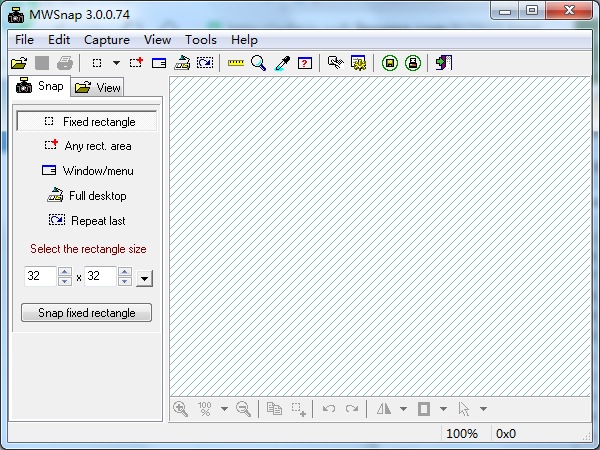
Task: Click the Snap fixed rectangle button
Action: (86, 313)
